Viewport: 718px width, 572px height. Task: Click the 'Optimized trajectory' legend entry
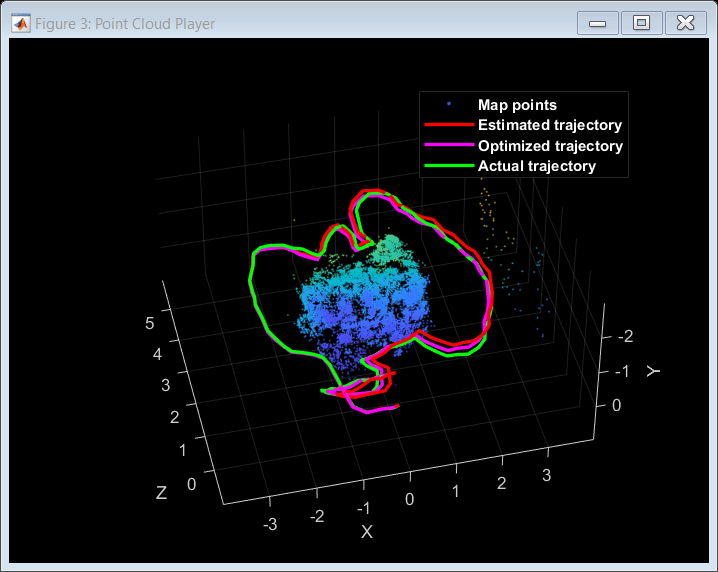tap(550, 146)
